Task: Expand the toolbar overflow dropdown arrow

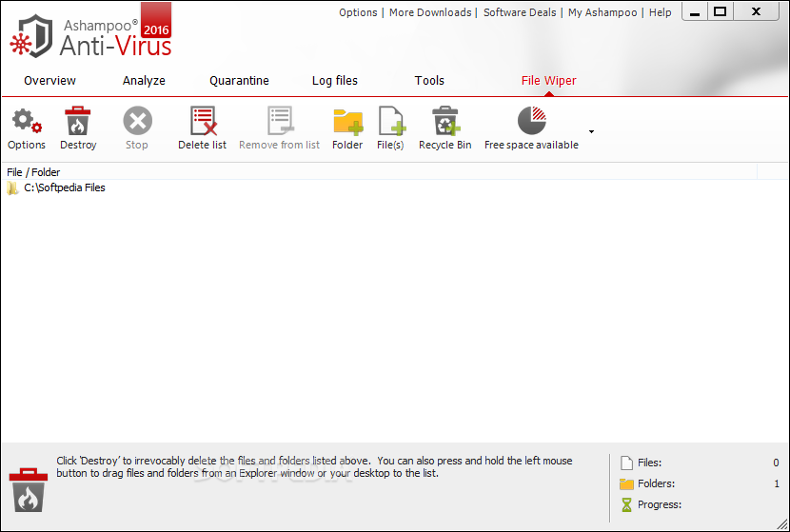Action: click(591, 132)
